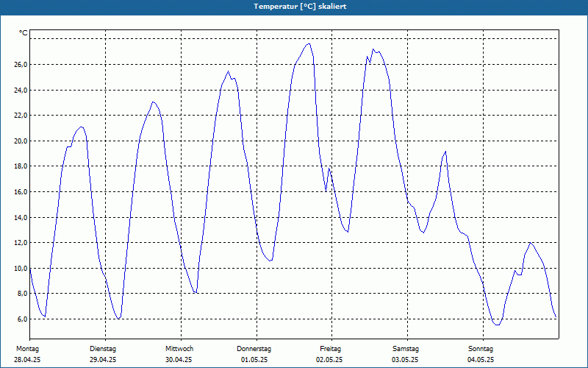
Task: Click the date 04.05.25
Action: (481, 360)
